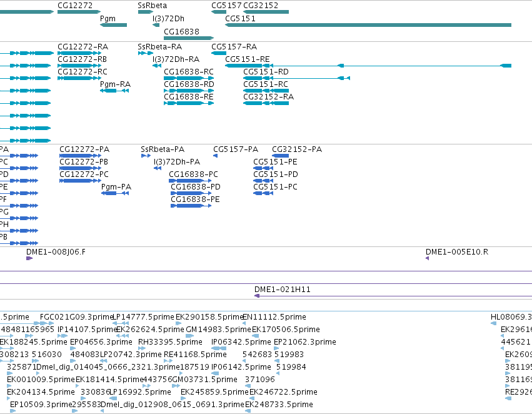Click BAC end label DME1-008J06.F
532x414 pixels.
click(x=56, y=252)
